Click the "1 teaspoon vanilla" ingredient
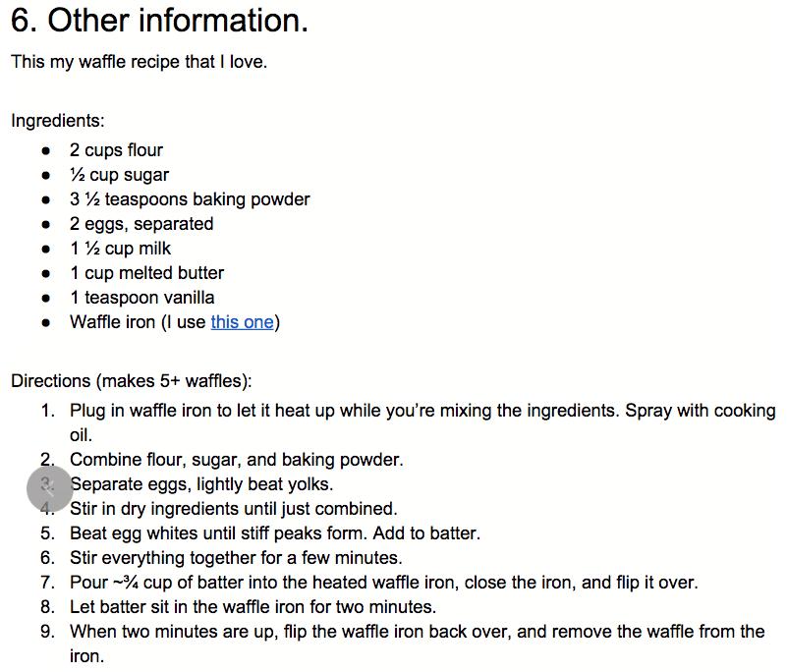This screenshot has width=787, height=672. tap(141, 298)
